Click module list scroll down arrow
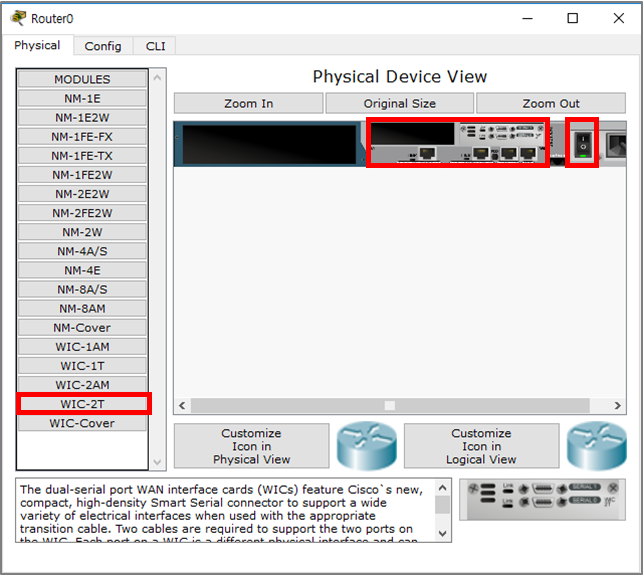 pyautogui.click(x=157, y=462)
